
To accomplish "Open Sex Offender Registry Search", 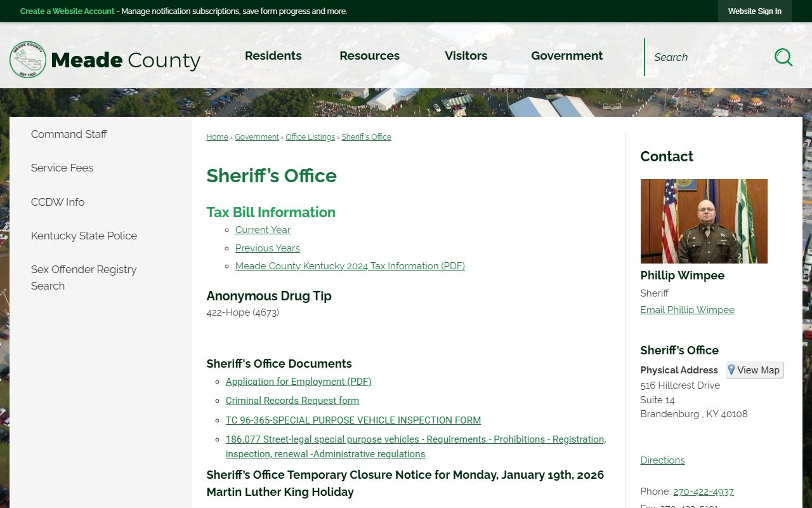I will click(84, 277).
